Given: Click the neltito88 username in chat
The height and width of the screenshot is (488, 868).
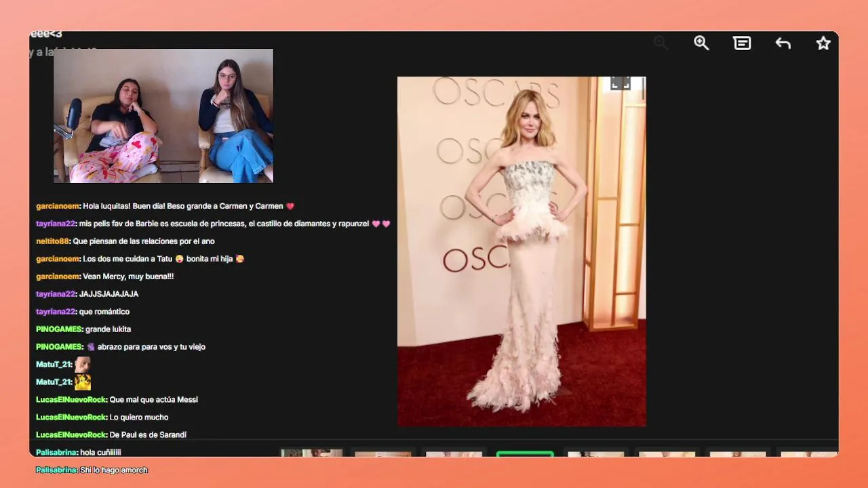Looking at the screenshot, I should 53,241.
